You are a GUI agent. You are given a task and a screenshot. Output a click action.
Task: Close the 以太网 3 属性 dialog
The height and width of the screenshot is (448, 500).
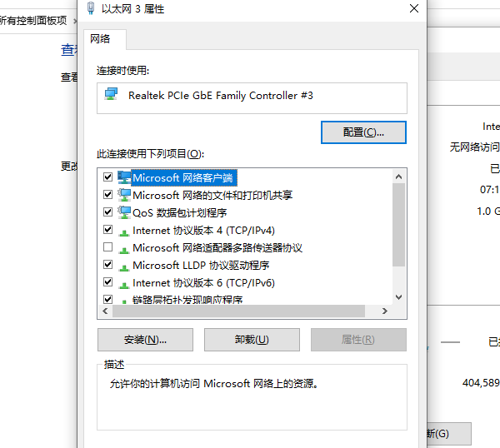(414, 8)
